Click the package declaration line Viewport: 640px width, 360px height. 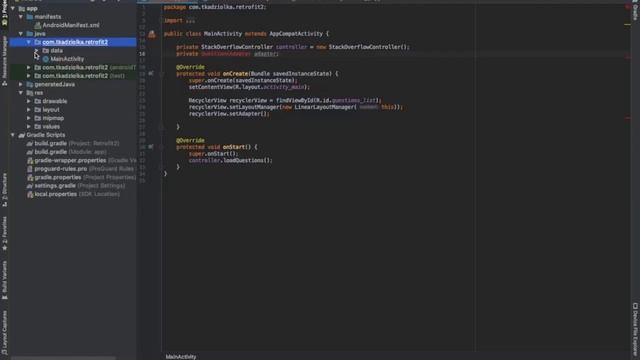[215, 7]
